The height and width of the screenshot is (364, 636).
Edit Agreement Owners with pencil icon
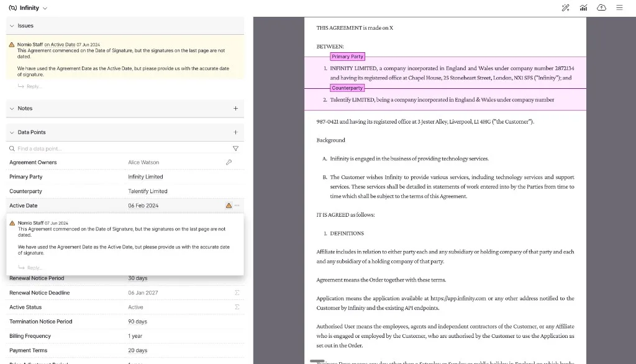click(229, 162)
